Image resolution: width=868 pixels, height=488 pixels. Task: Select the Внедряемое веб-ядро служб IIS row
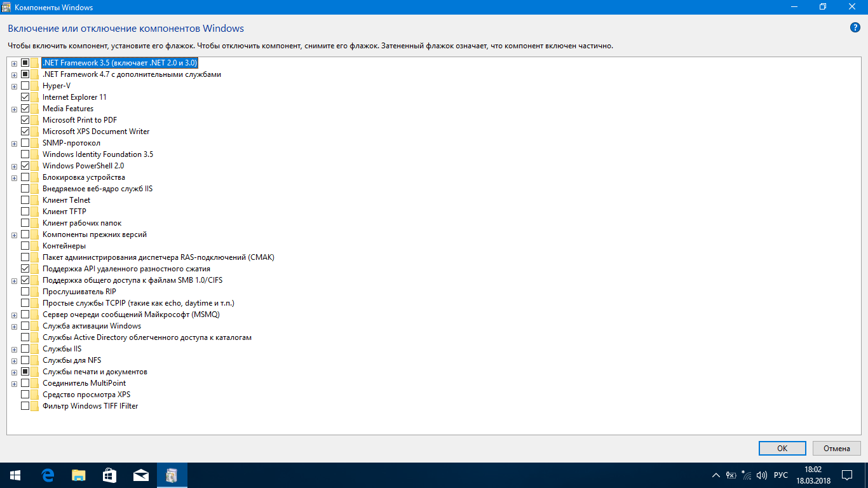pos(97,189)
